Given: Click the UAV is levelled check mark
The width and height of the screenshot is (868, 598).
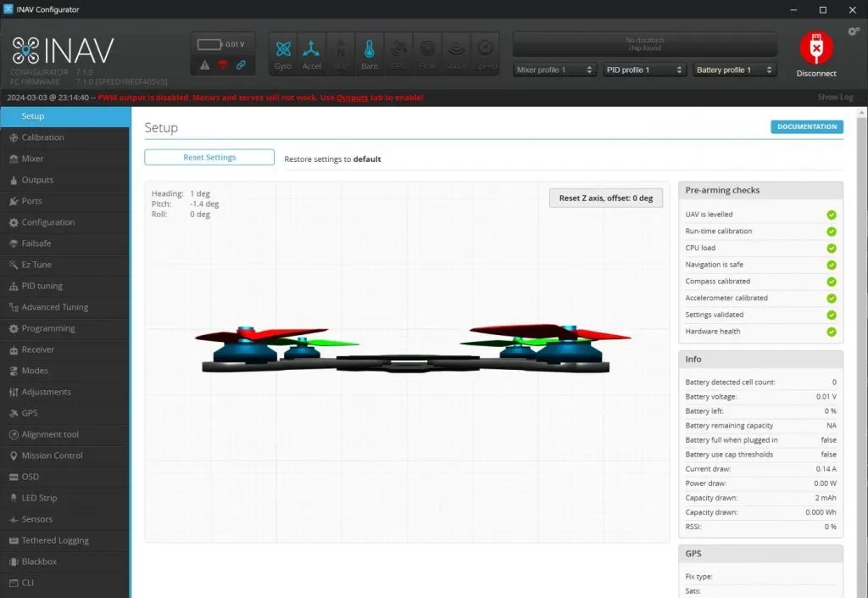Looking at the screenshot, I should pyautogui.click(x=831, y=215).
